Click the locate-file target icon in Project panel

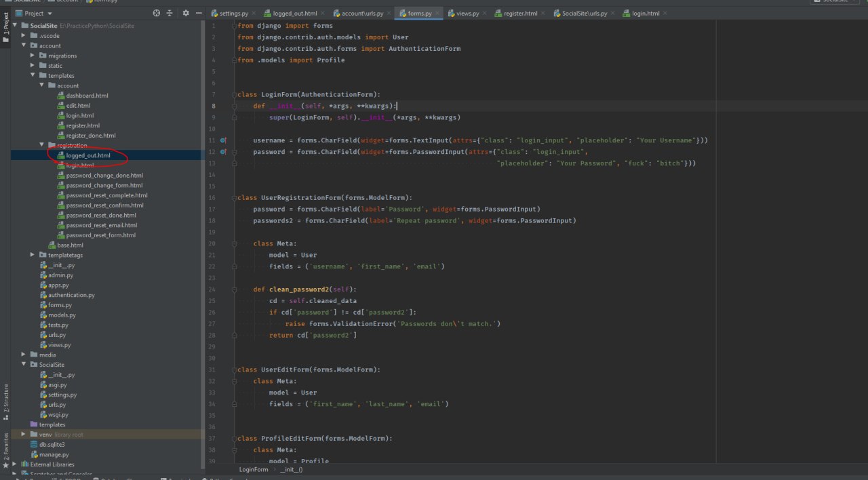point(157,13)
